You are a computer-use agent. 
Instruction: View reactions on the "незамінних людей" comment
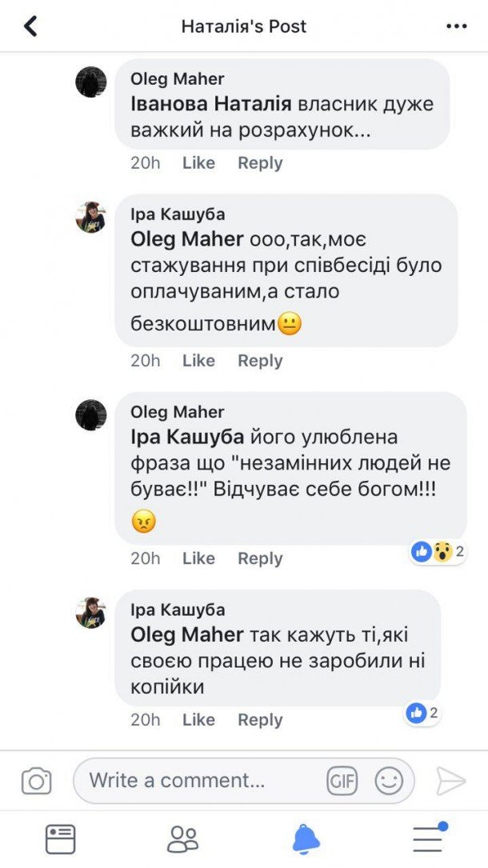[438, 551]
